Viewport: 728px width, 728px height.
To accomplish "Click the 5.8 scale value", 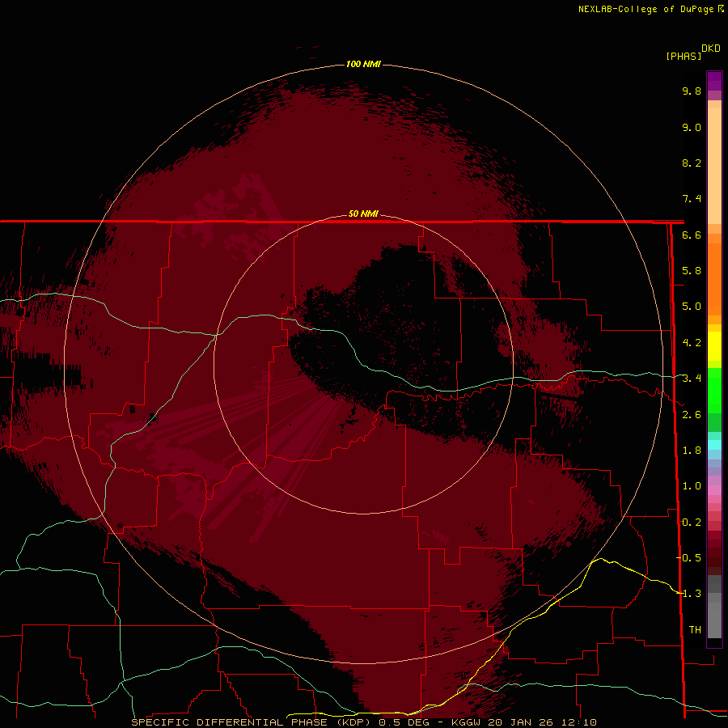I will point(692,271).
